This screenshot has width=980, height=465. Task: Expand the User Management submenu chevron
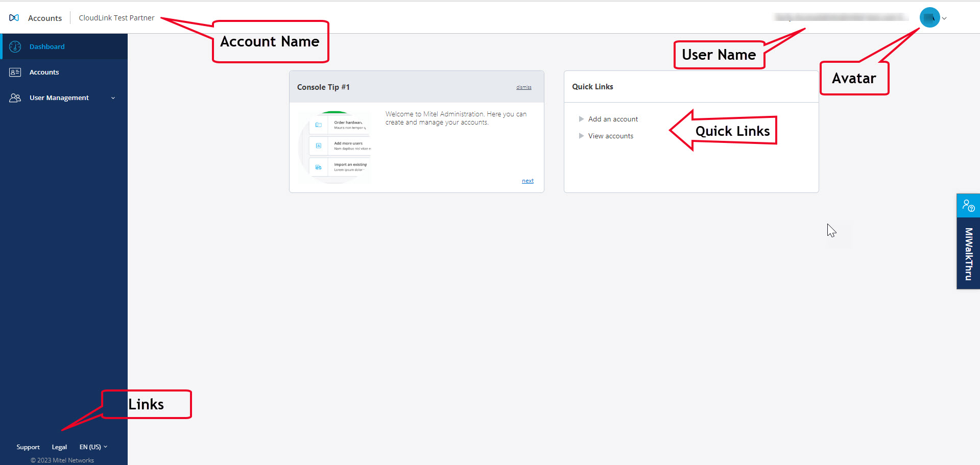(x=113, y=97)
